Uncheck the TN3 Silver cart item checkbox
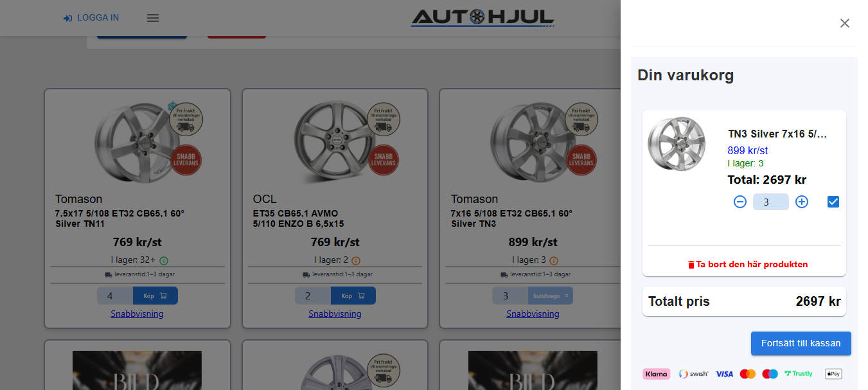The width and height of the screenshot is (868, 390). [x=833, y=202]
